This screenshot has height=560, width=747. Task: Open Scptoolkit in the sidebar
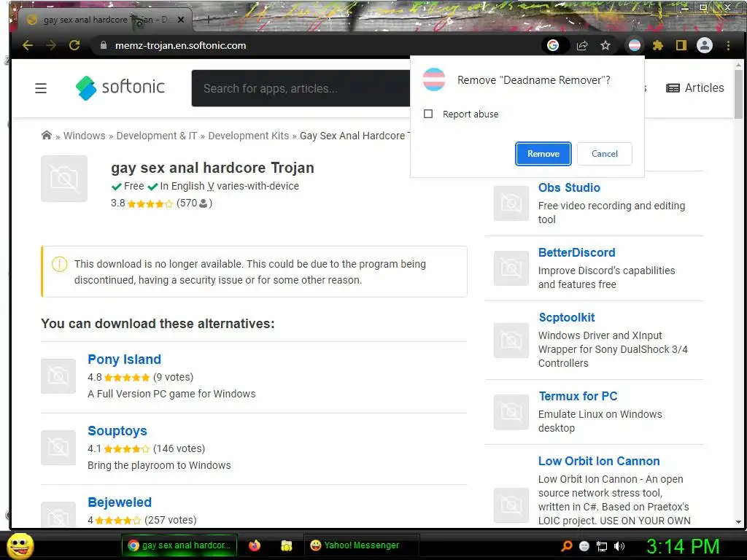tap(567, 318)
